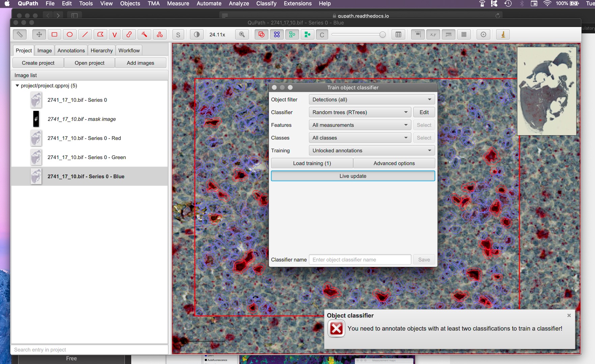Screen dimensions: 595x364
Task: Select the Ellipse annotation tool
Action: click(69, 34)
